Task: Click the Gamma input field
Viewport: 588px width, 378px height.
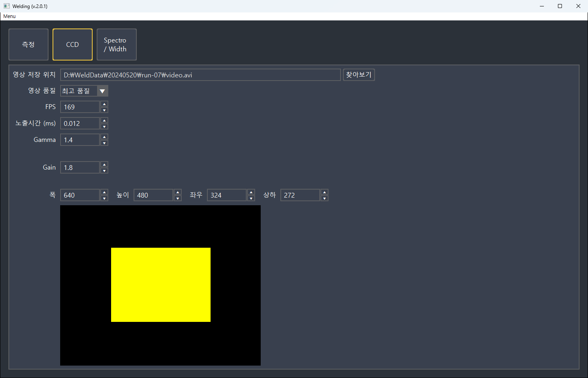Action: (80, 140)
